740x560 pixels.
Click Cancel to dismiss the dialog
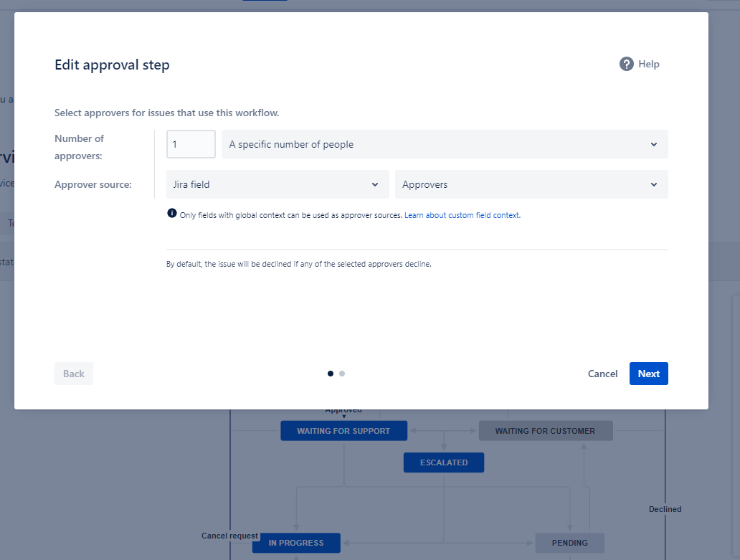click(602, 374)
